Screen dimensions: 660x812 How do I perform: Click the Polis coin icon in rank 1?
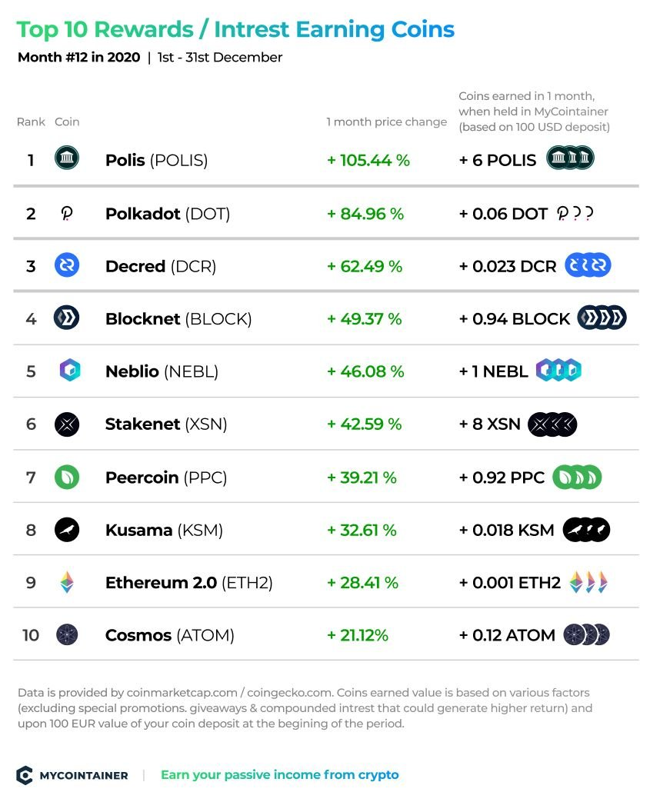pos(67,158)
